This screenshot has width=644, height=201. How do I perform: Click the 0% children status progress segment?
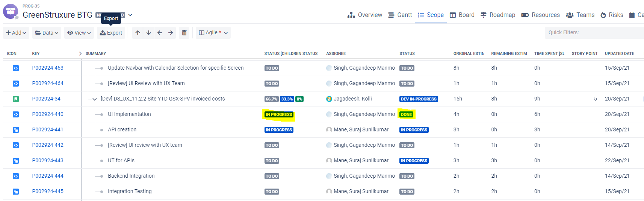point(299,99)
